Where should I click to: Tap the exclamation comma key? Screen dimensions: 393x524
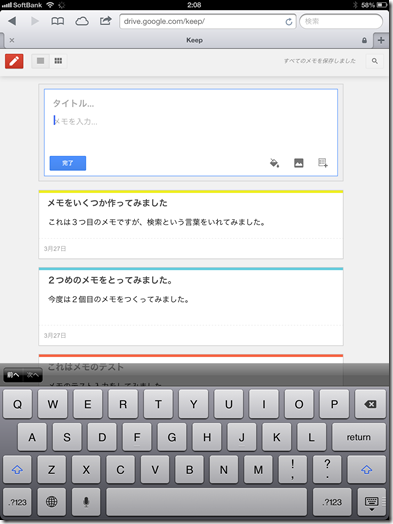click(x=293, y=470)
